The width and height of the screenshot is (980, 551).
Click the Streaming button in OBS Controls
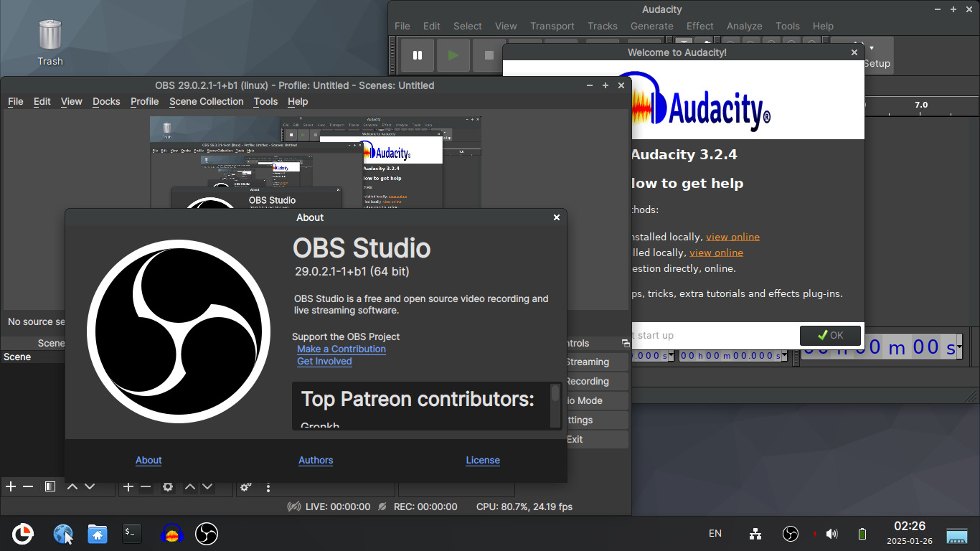[x=597, y=362]
